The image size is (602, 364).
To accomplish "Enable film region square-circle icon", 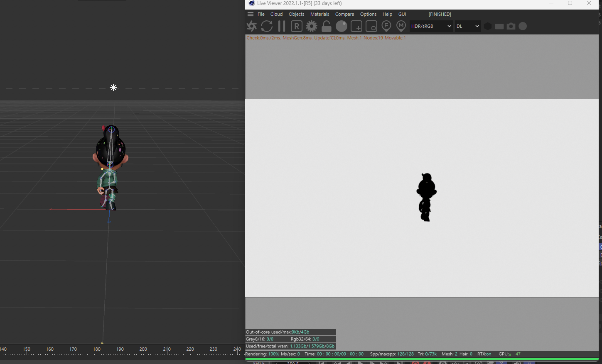I will [371, 26].
